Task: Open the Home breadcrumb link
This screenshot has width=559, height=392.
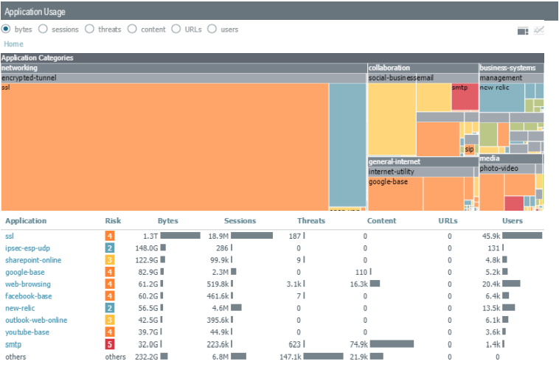Action: pyautogui.click(x=13, y=44)
